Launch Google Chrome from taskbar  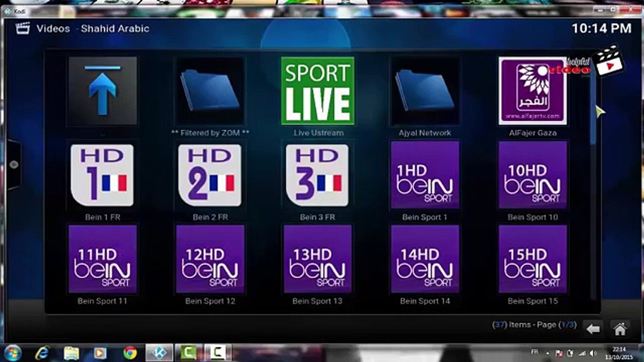pos(130,353)
